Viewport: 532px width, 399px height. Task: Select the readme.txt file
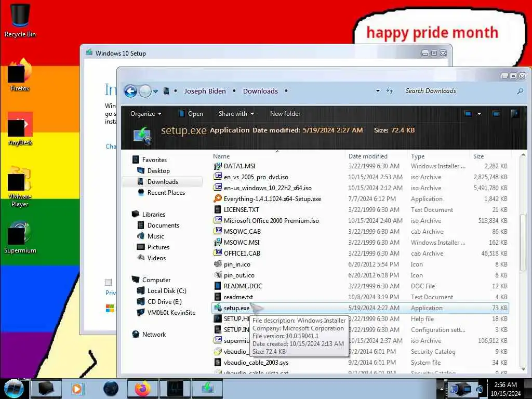[x=238, y=297]
